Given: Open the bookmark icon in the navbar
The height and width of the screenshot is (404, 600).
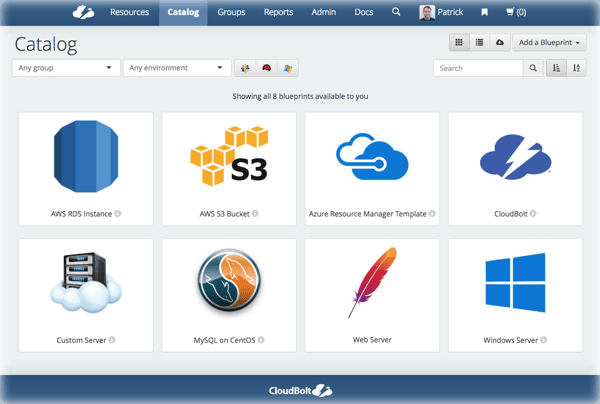Looking at the screenshot, I should [484, 12].
